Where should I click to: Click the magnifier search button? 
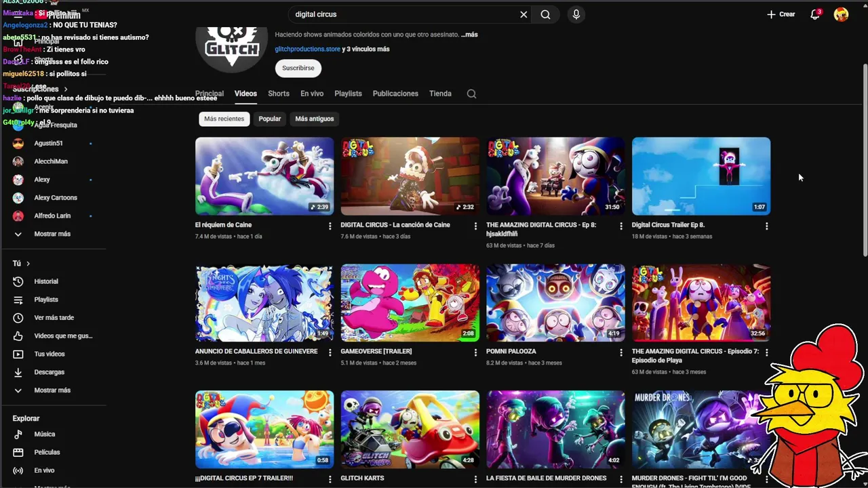point(545,14)
